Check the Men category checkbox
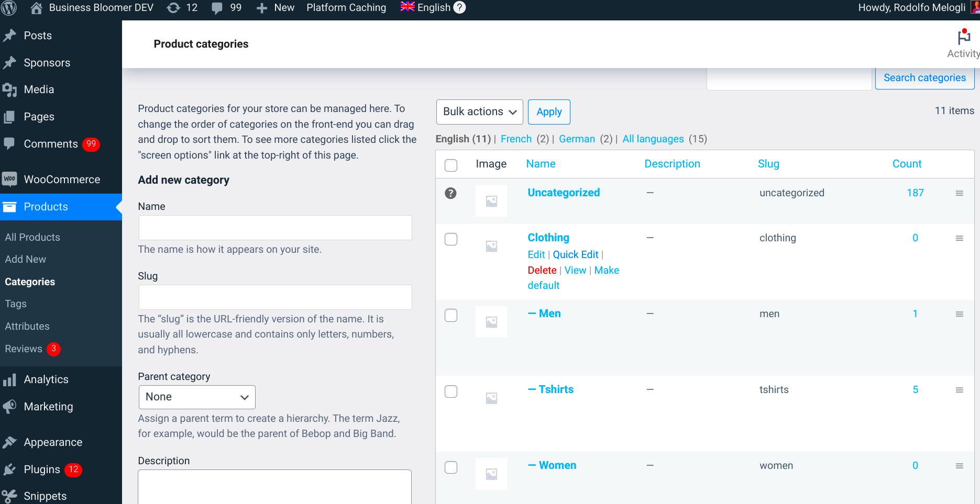This screenshot has height=504, width=980. pos(451,315)
